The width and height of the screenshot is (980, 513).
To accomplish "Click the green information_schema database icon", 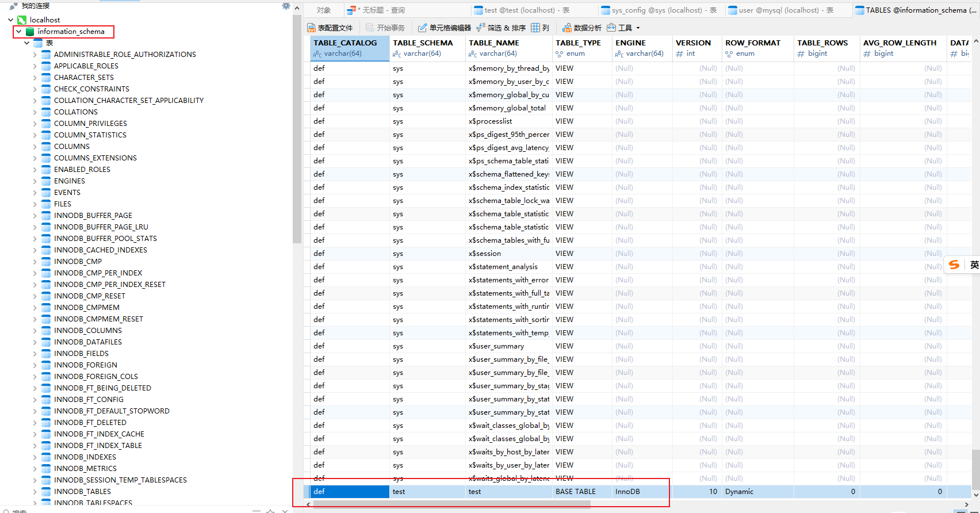I will (x=30, y=32).
